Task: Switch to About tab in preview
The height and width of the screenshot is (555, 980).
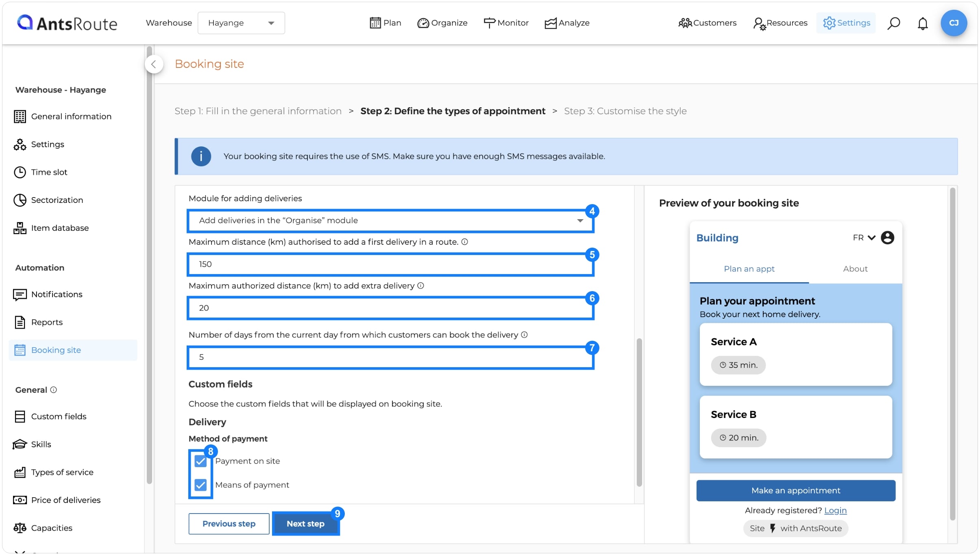Action: [855, 269]
